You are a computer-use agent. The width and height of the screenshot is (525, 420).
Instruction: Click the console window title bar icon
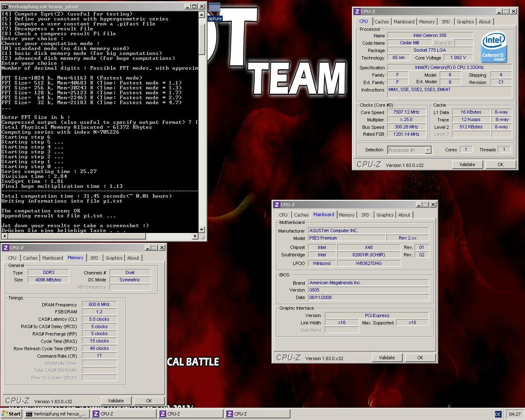pyautogui.click(x=5, y=7)
